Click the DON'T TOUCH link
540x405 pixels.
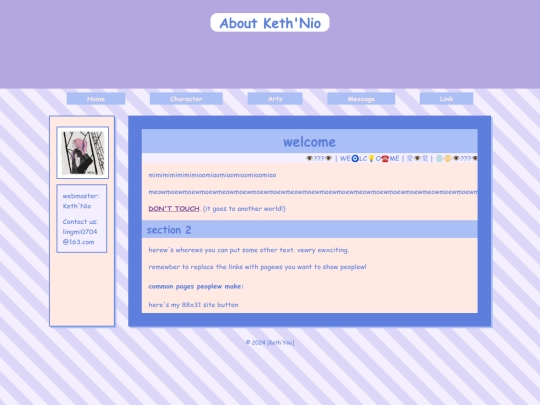coord(174,209)
